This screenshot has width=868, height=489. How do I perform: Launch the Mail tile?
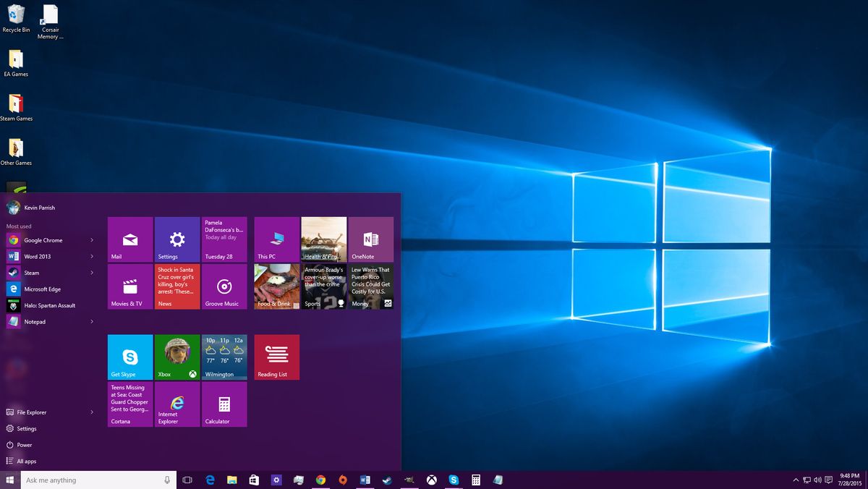point(129,239)
